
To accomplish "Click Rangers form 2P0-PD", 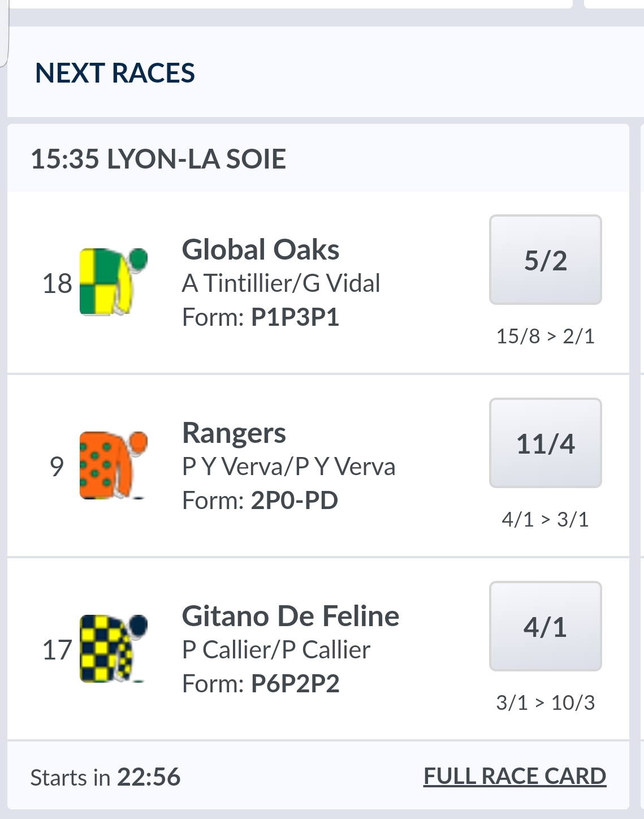I will [x=294, y=501].
